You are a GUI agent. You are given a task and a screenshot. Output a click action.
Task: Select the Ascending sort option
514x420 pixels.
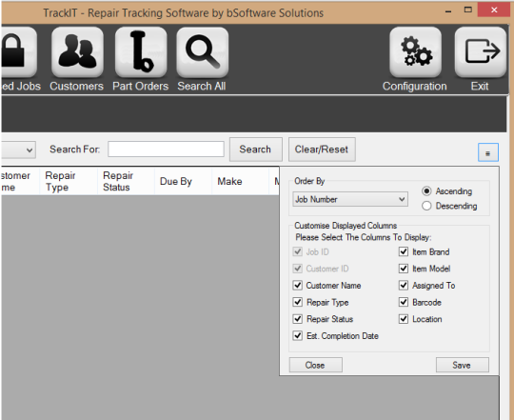426,191
